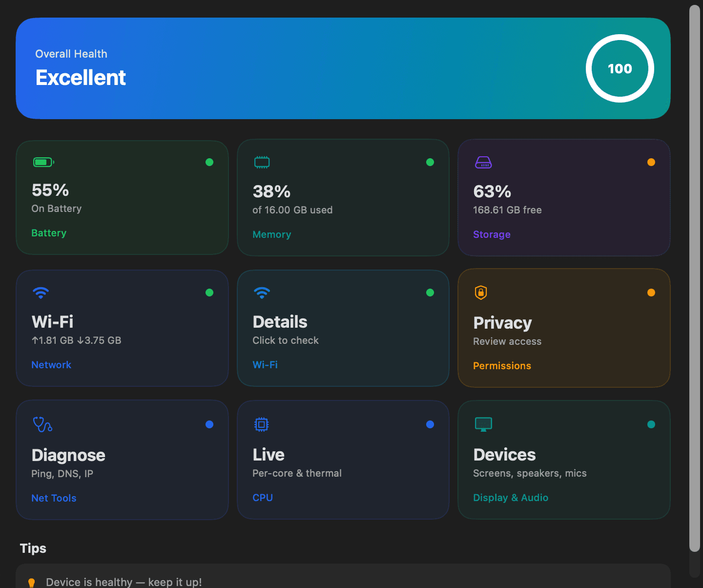
Task: Open the Permissions link label
Action: coord(502,366)
